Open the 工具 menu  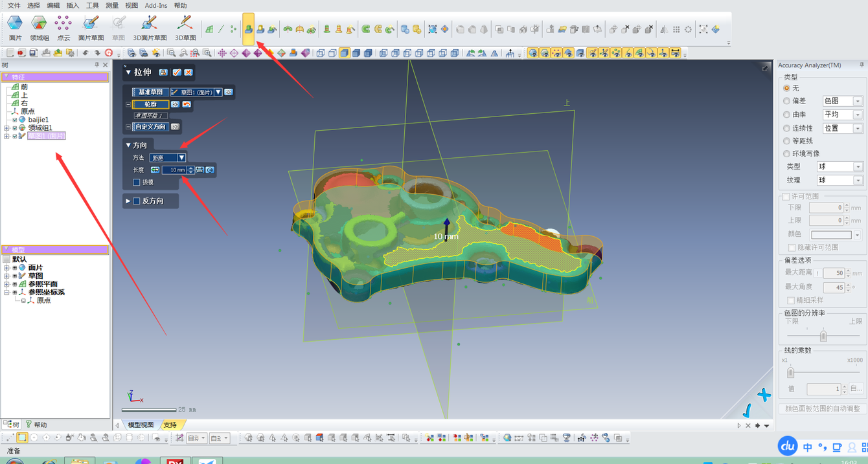point(92,5)
